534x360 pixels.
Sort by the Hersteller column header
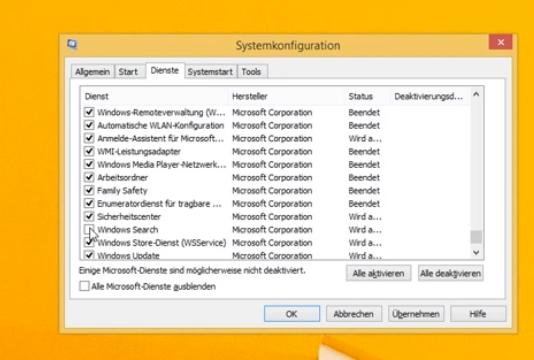287,96
